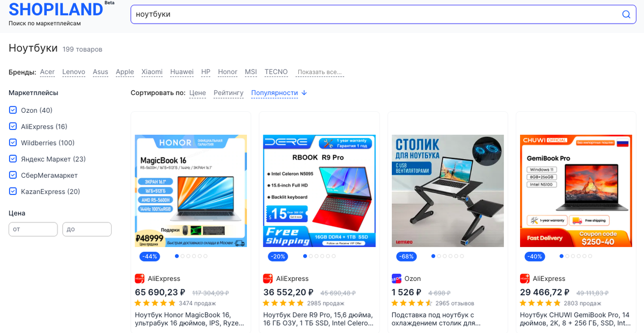Click Ozon icon on laptop stand card
The width and height of the screenshot is (644, 333).
pos(397,279)
